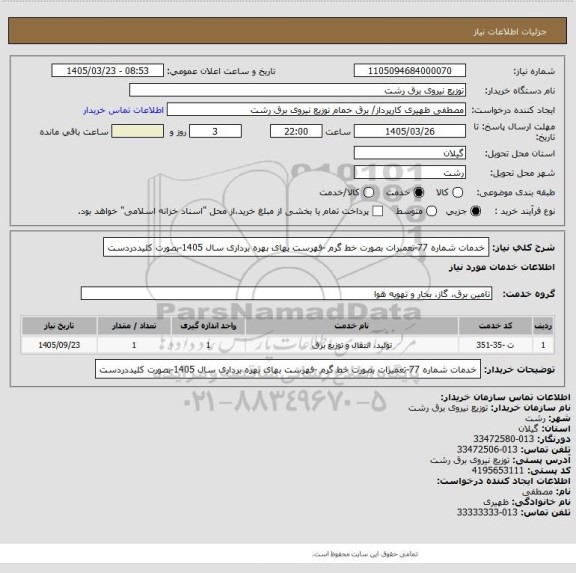Screen dimensions: 576x573
Task: Click the شرح کلی نیاز description field
Action: click(x=296, y=248)
